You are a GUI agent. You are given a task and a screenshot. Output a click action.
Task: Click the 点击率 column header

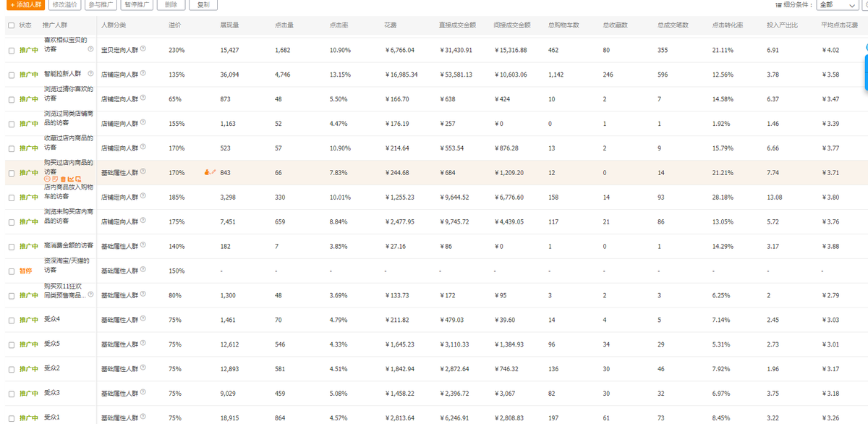click(x=339, y=25)
